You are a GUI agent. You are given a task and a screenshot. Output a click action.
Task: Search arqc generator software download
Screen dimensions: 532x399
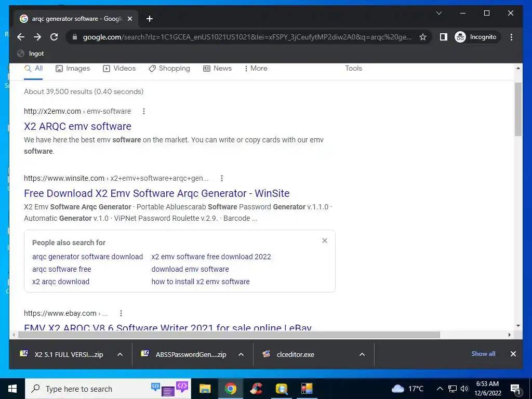click(x=87, y=257)
